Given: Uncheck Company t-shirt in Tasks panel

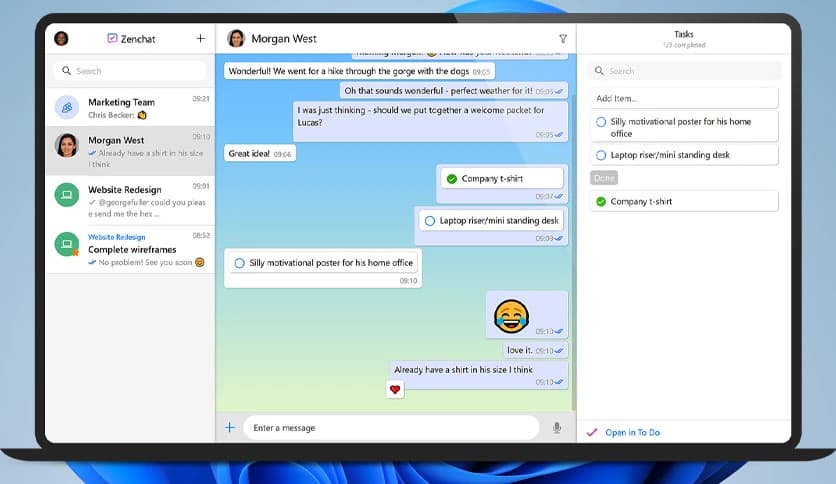Looking at the screenshot, I should 601,201.
